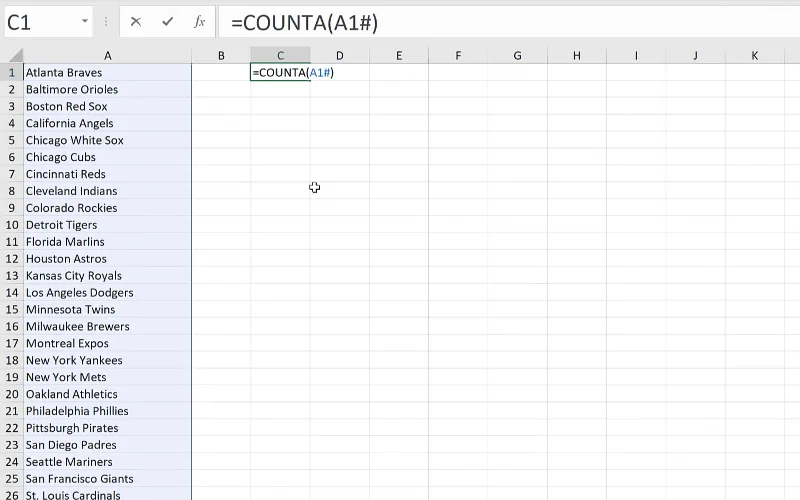
Task: Select column D header
Action: click(x=339, y=55)
